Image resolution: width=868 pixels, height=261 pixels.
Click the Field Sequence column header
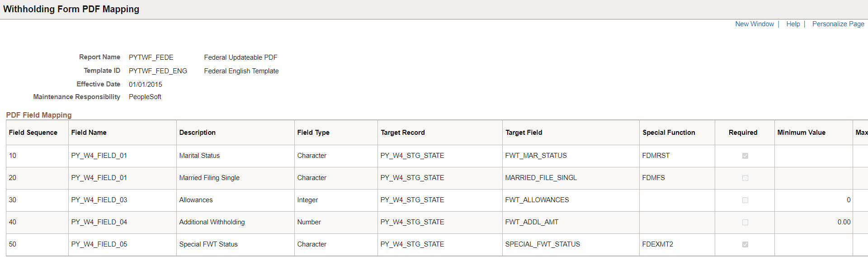tap(33, 132)
